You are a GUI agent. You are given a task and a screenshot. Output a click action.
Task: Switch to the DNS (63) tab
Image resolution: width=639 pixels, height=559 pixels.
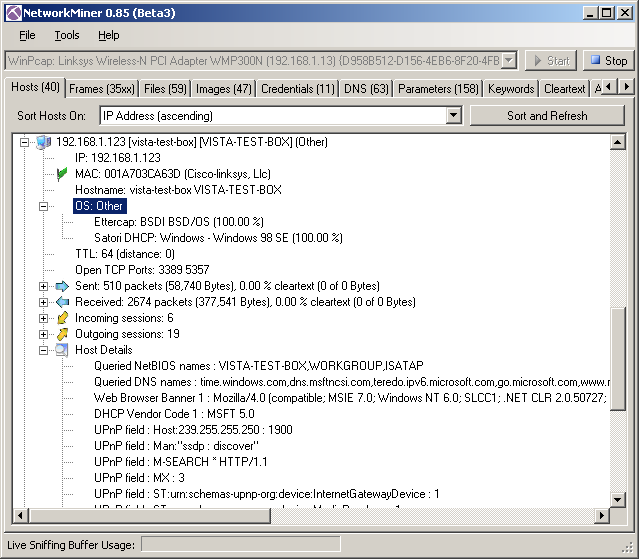click(x=366, y=89)
